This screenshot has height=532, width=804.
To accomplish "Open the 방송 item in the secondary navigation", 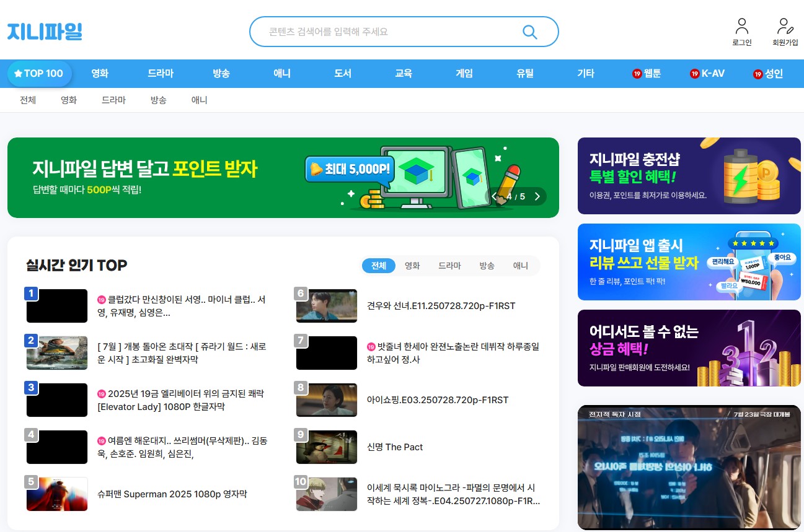I will click(158, 100).
